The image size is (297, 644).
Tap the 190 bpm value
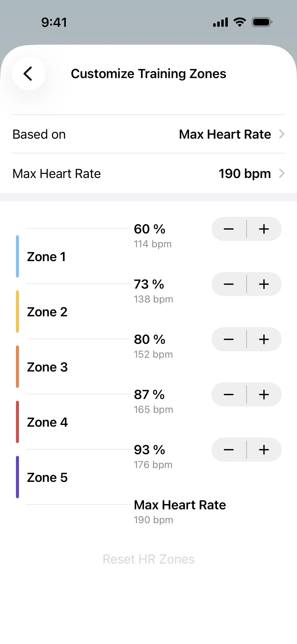pos(245,173)
